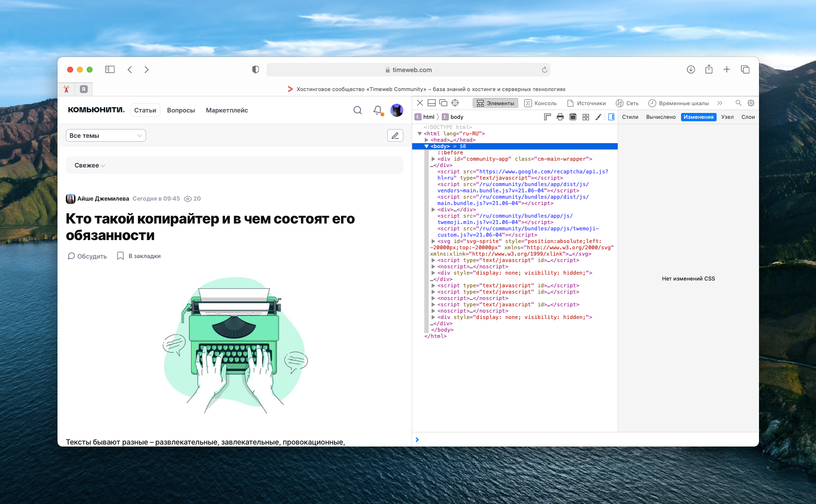This screenshot has height=504, width=816.
Task: Click the inspector search magnifier icon
Action: tap(738, 103)
